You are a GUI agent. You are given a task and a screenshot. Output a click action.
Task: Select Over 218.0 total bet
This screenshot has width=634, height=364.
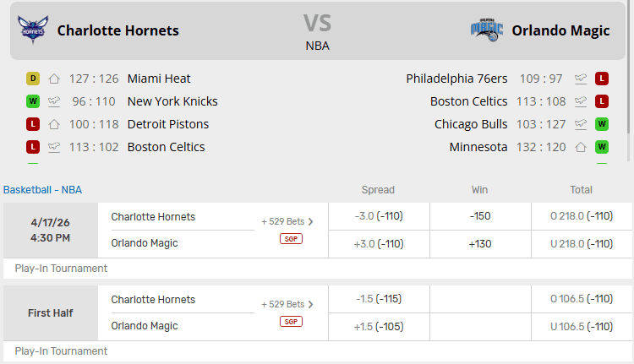pos(581,216)
